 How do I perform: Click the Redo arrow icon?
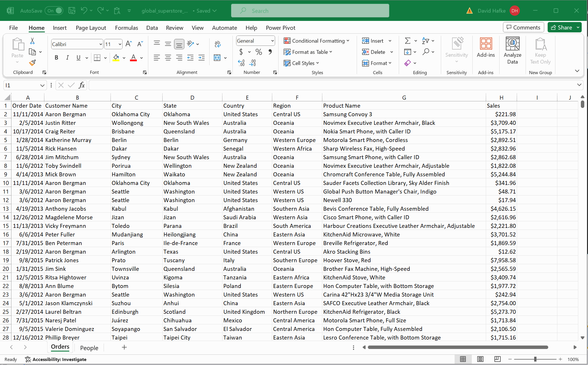100,11
